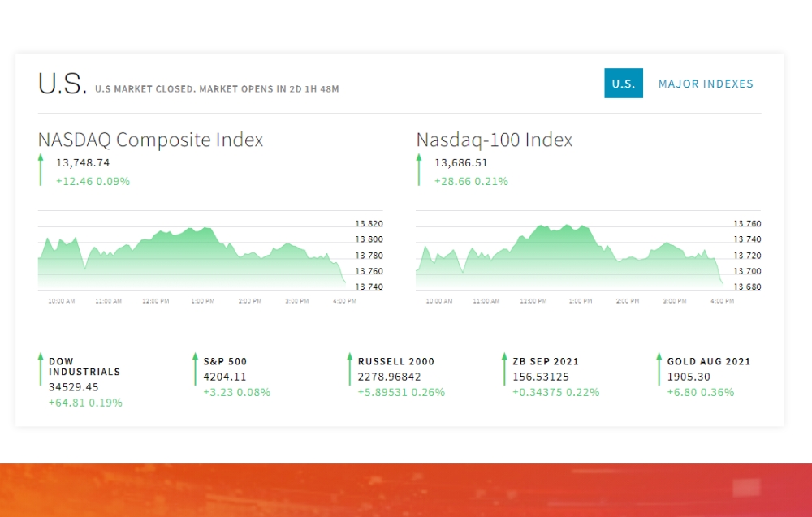Open the Nasdaq-100 Index heading link
This screenshot has width=812, height=517.
coord(495,140)
